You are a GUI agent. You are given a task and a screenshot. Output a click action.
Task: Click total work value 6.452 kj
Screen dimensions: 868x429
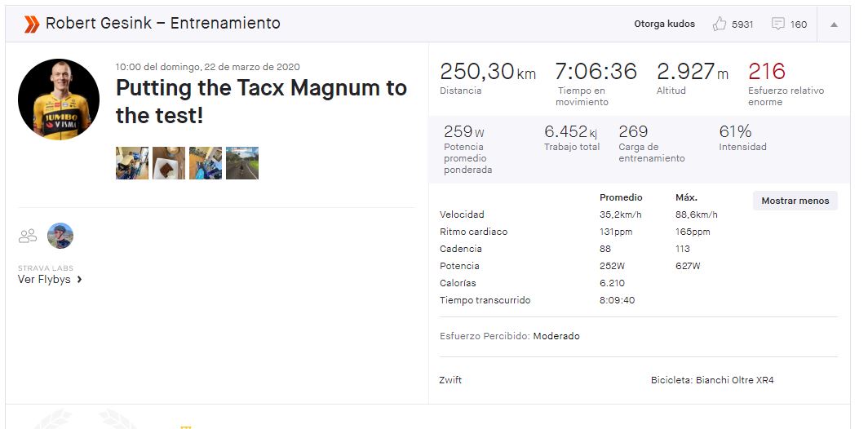[571, 132]
